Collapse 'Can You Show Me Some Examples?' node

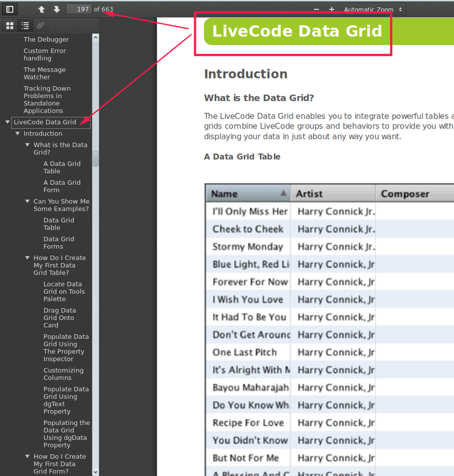(27, 201)
